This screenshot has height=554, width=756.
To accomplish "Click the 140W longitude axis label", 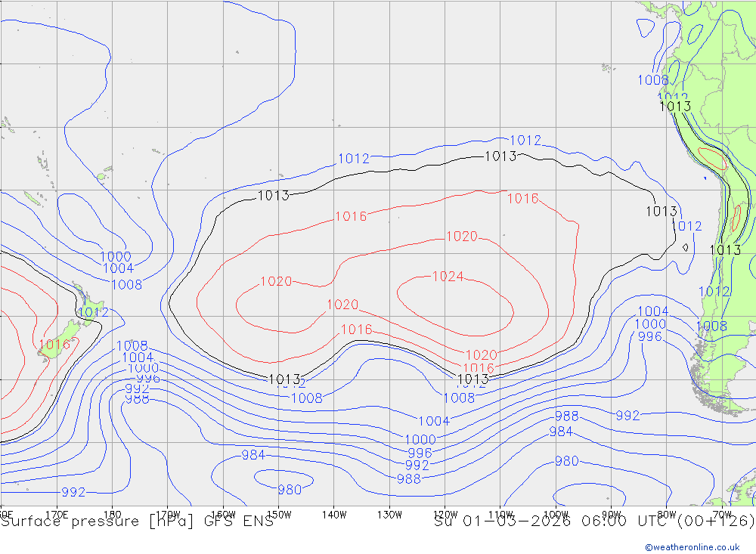I will pyautogui.click(x=334, y=515).
